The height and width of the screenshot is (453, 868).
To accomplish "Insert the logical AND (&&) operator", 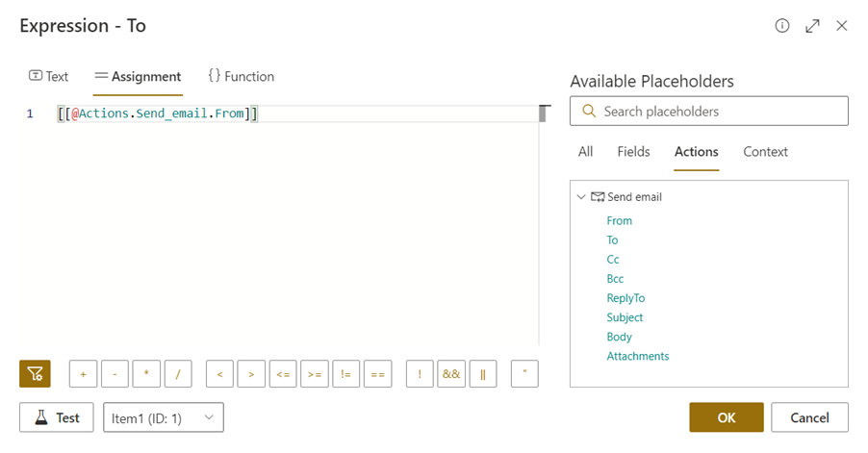I will pos(450,374).
